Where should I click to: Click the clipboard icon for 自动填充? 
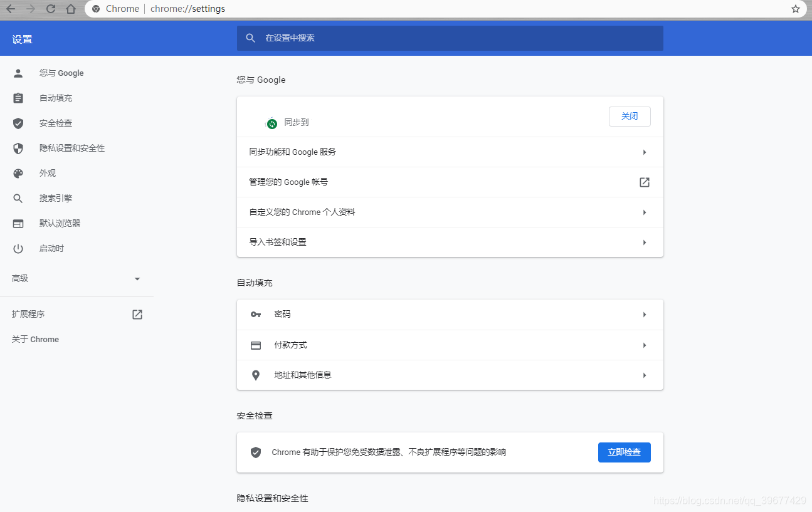point(18,98)
